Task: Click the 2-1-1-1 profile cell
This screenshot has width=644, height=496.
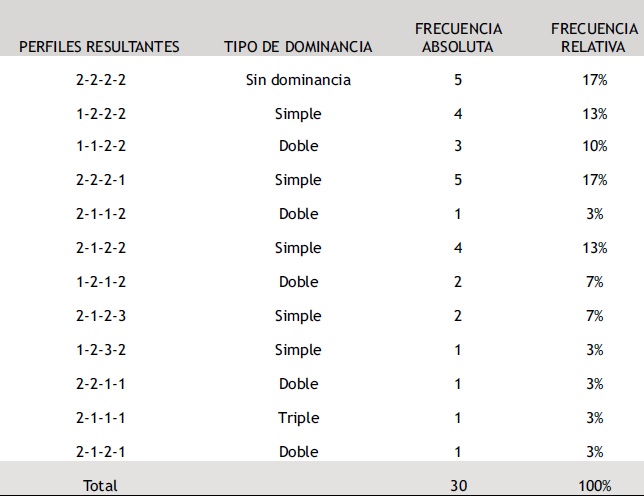Action: tap(101, 418)
